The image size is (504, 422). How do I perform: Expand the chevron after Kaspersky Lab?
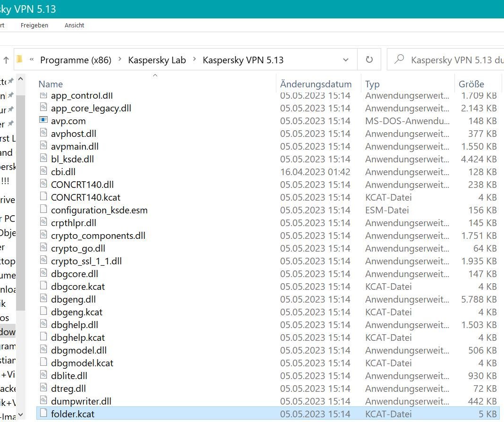click(194, 60)
